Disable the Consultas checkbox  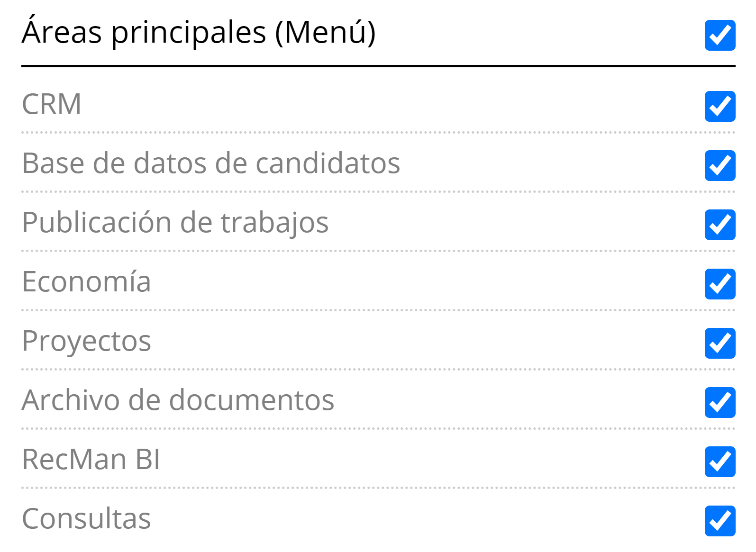coord(720,521)
